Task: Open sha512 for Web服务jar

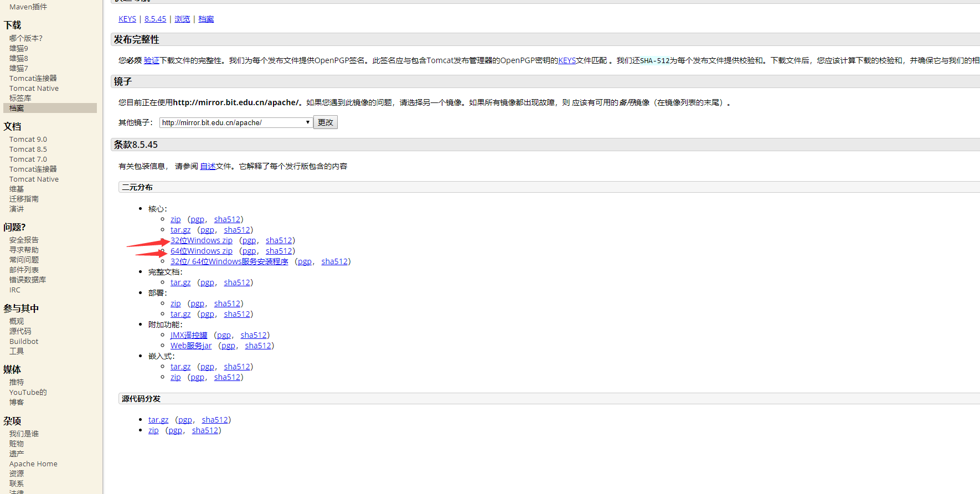Action: [258, 346]
